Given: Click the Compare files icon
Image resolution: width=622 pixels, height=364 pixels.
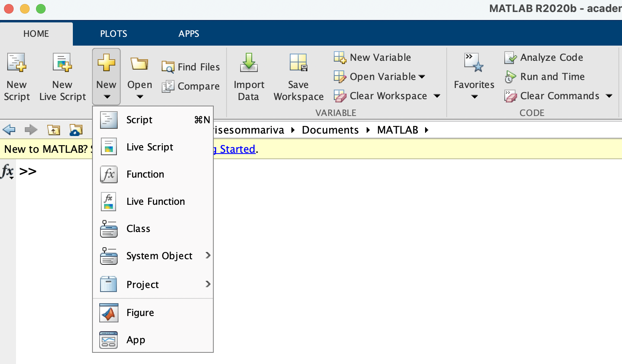Looking at the screenshot, I should click(168, 86).
